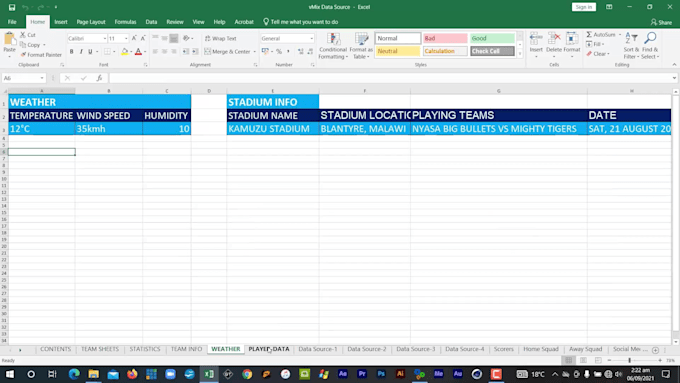
Task: Switch to the Data ribbon tab
Action: point(151,22)
